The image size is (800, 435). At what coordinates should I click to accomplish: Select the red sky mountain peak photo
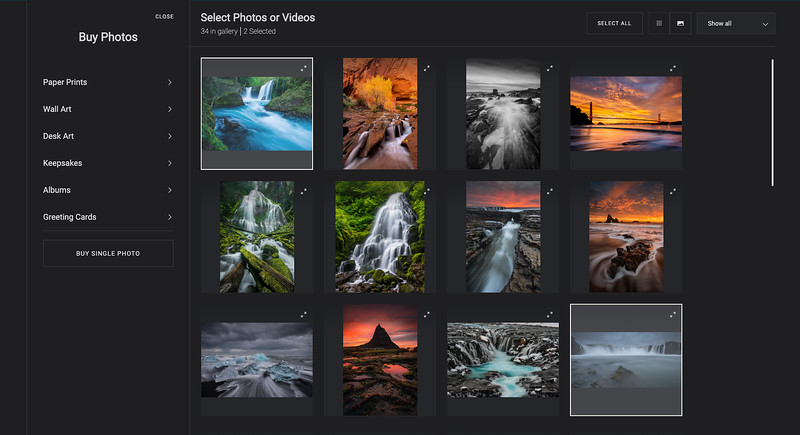[x=380, y=360]
